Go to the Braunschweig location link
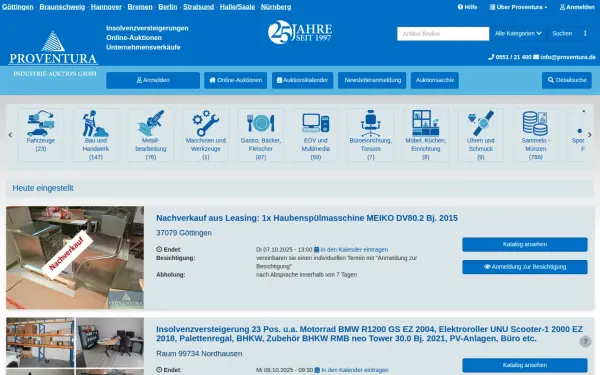 (62, 7)
